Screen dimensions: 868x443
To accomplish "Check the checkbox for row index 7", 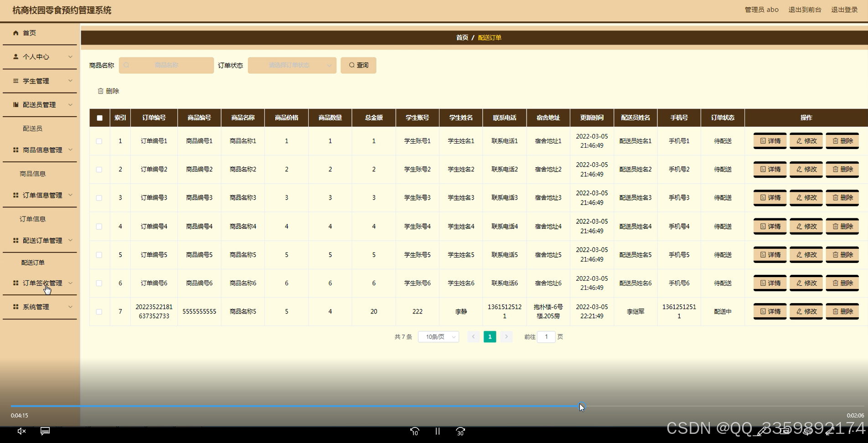I will pos(99,312).
